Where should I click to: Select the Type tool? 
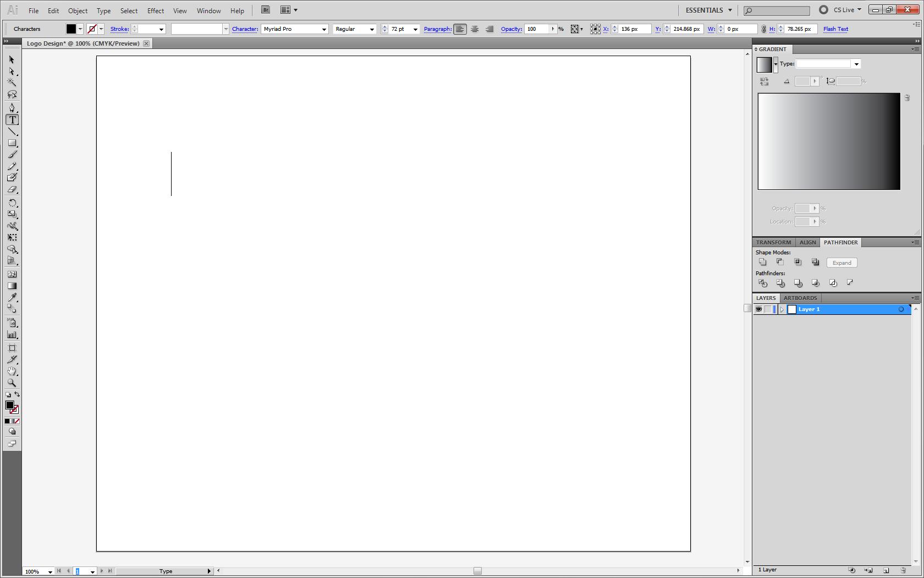pyautogui.click(x=12, y=119)
